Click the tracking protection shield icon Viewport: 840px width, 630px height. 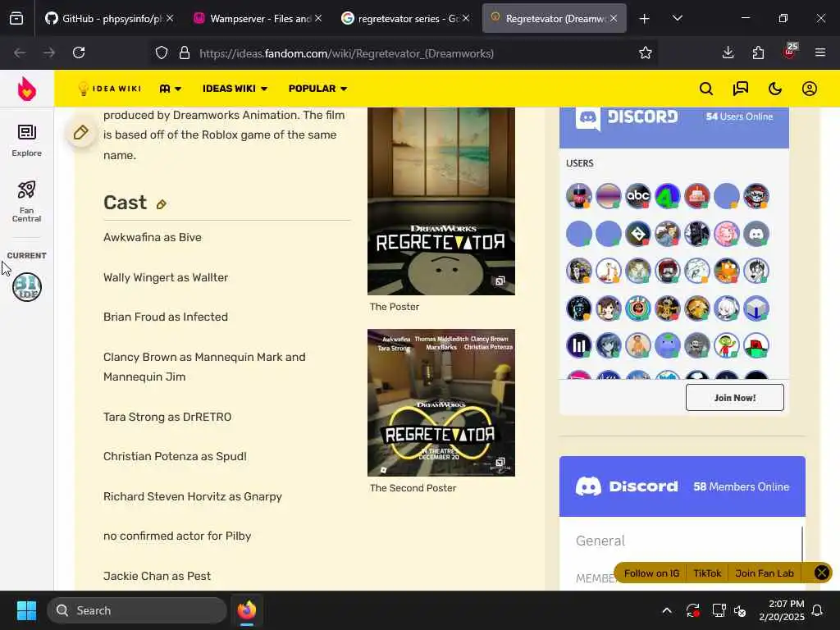pos(162,52)
